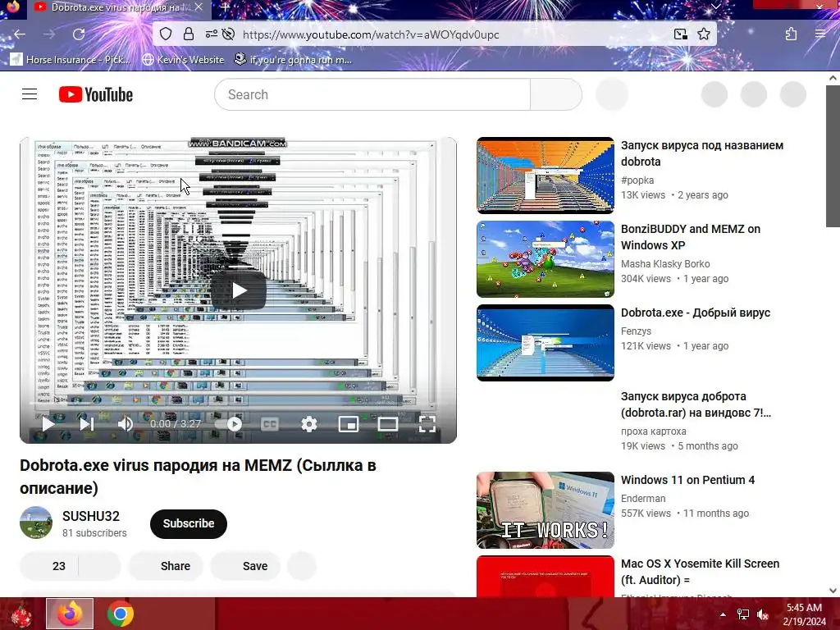
Task: Click the padlock site security icon
Action: point(188,34)
